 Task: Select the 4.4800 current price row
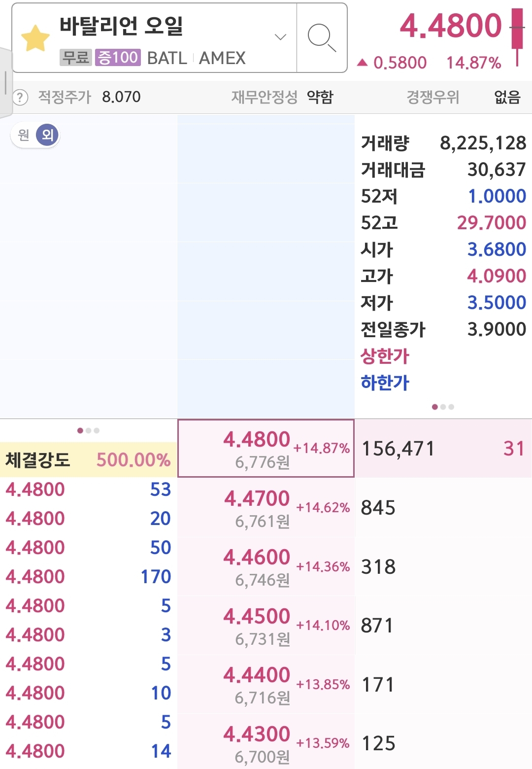pos(266,449)
